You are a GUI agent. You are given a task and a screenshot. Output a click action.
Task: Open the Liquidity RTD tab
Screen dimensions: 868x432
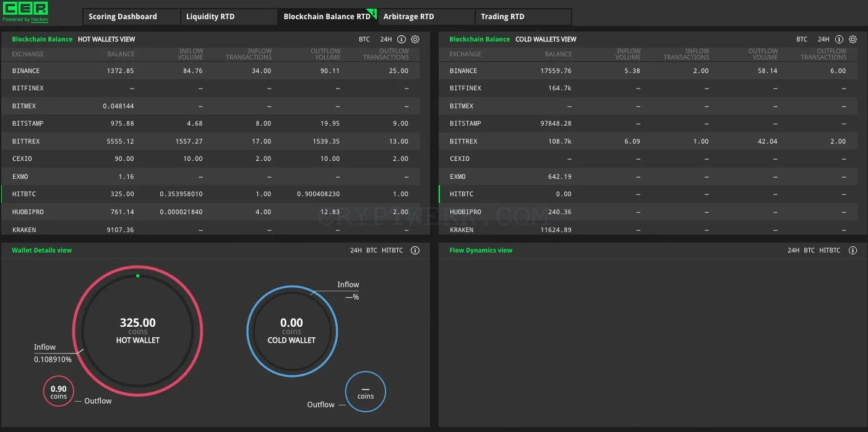(229, 17)
